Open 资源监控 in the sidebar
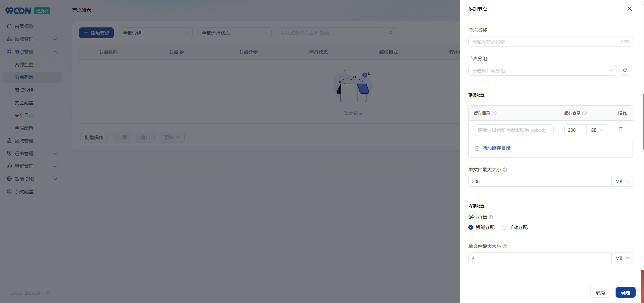644x303 pixels. pyautogui.click(x=24, y=65)
